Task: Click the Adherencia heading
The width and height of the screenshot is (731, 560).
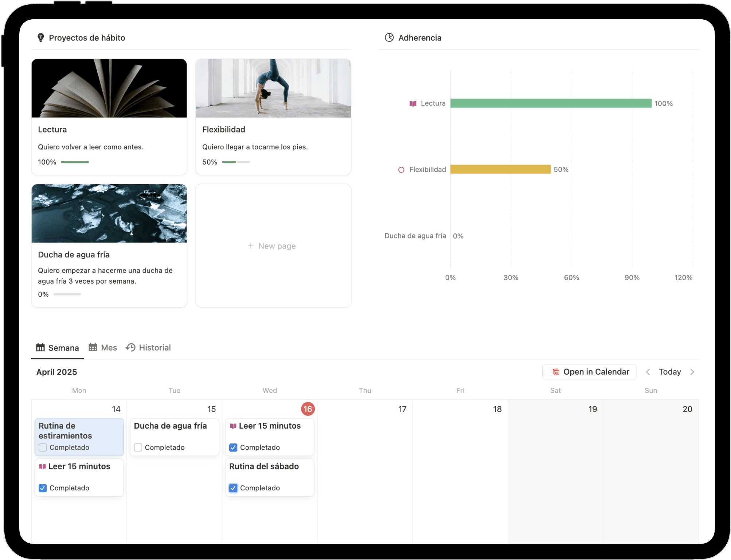Action: click(420, 38)
